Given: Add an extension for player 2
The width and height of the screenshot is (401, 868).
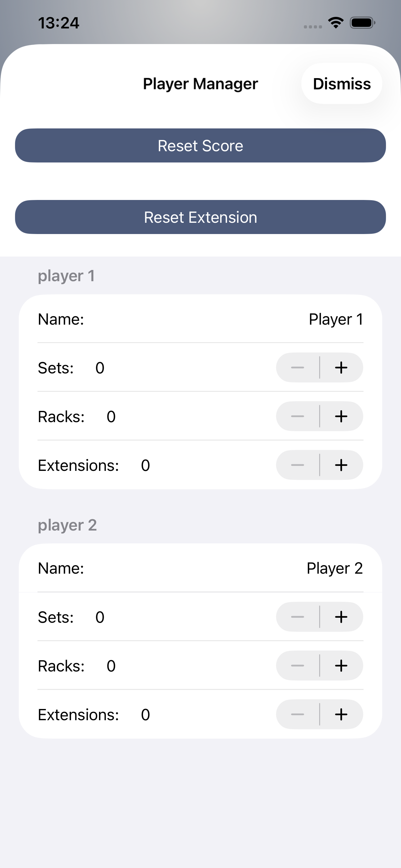Looking at the screenshot, I should 341,714.
